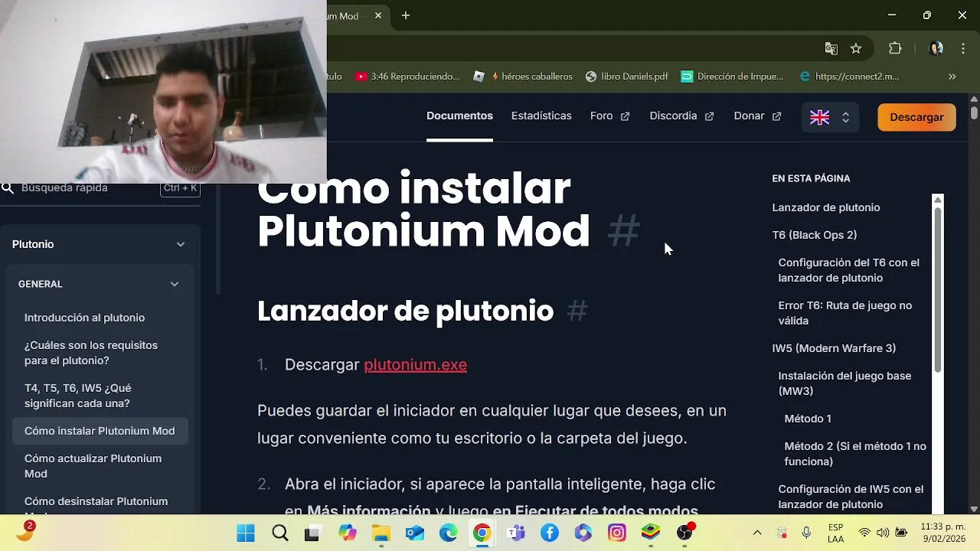Bookmark this page with the star icon
This screenshot has width=980, height=551.
(856, 49)
